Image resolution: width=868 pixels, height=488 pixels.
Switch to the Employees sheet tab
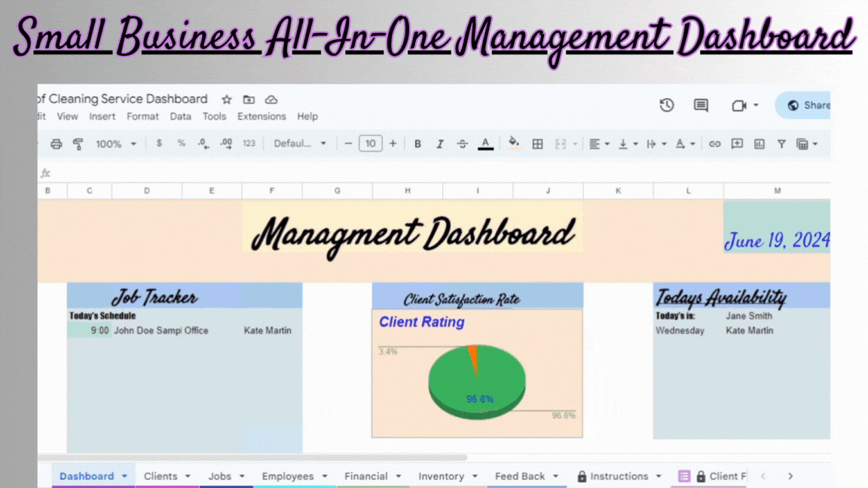point(294,476)
